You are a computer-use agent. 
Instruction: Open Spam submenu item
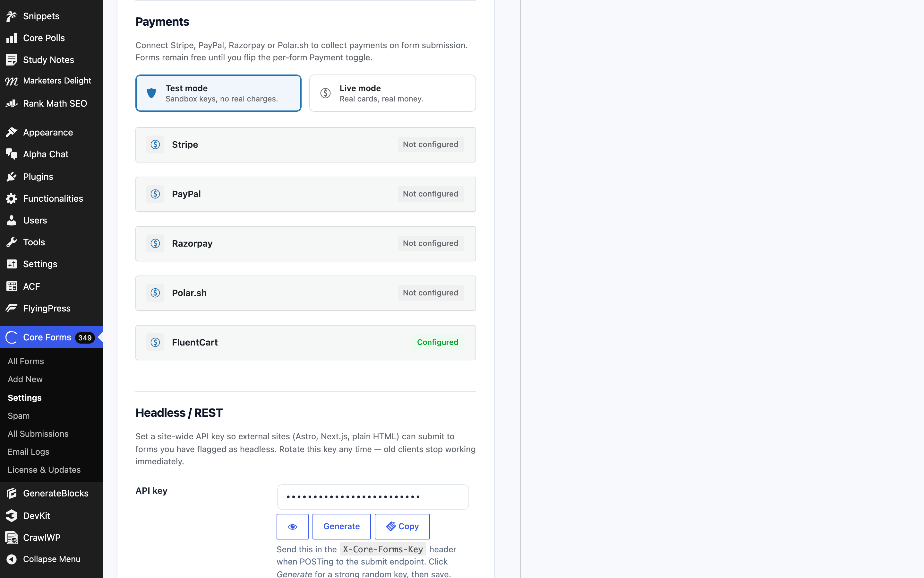[18, 416]
